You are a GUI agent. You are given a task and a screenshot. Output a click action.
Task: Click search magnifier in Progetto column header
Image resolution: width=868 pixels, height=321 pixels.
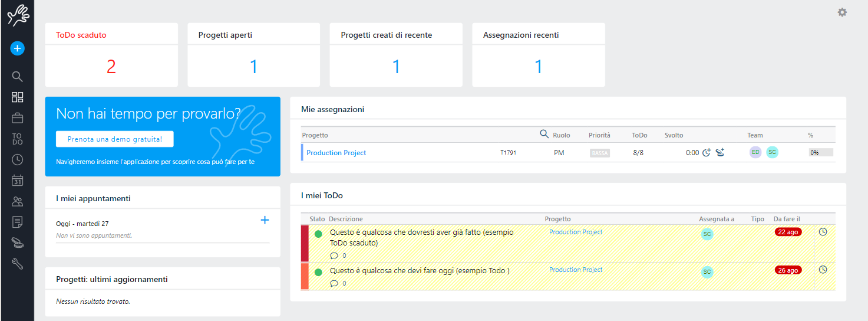pos(544,135)
